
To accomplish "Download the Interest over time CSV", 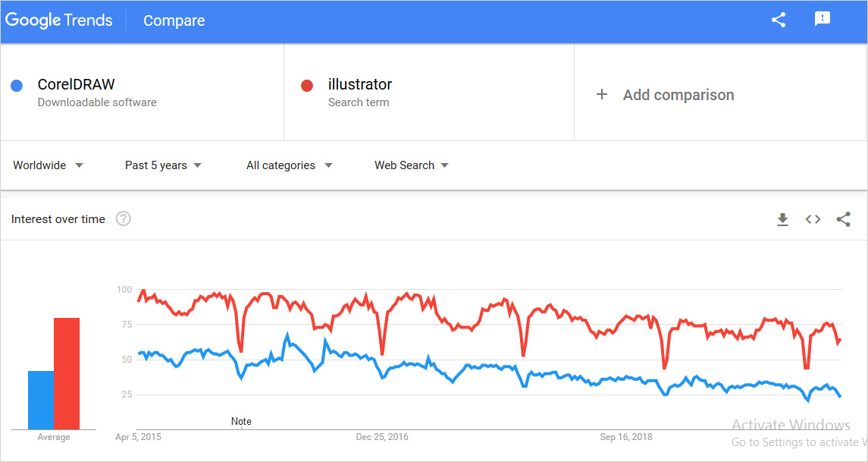I will (782, 219).
